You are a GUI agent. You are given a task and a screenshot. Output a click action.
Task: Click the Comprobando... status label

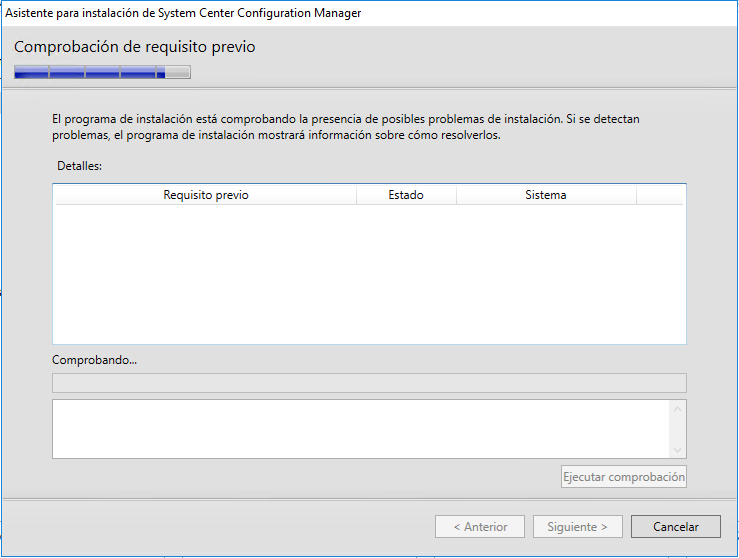coord(94,360)
